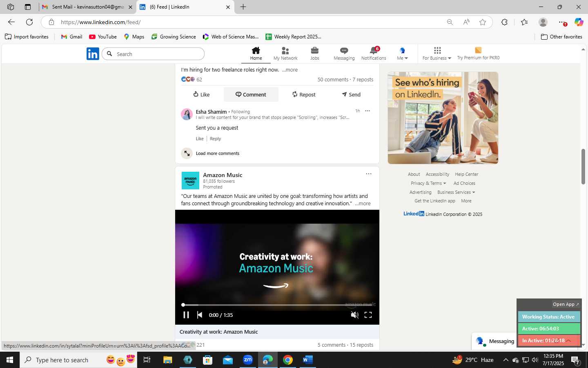Click the browser address bar URL
The height and width of the screenshot is (368, 588).
tap(101, 22)
